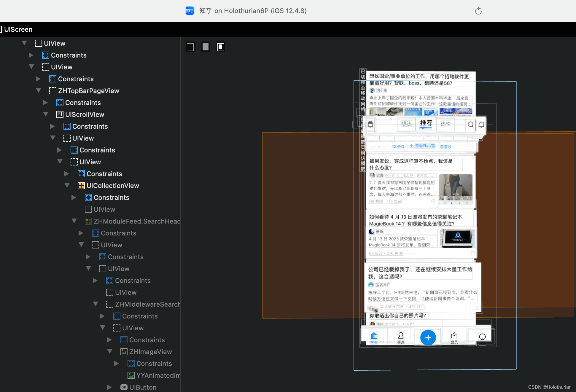Select the UIScrollView node icon

point(60,114)
